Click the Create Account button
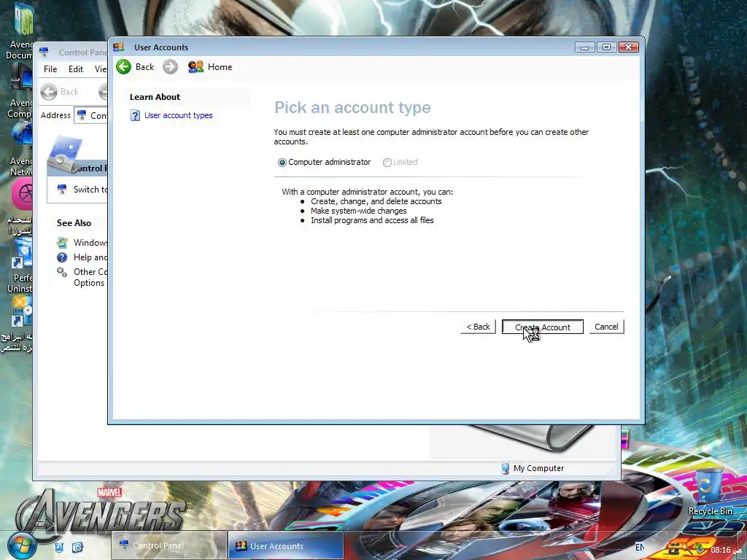 click(542, 327)
